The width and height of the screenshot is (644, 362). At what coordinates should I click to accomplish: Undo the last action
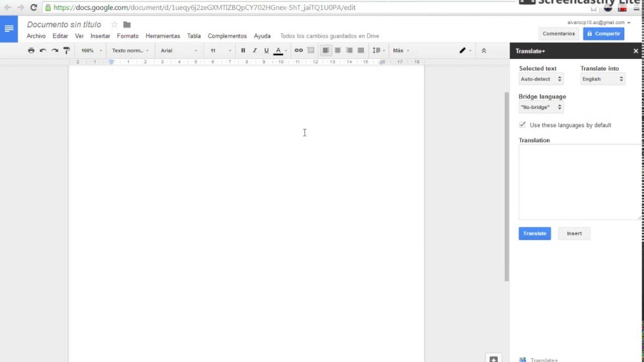[x=43, y=50]
